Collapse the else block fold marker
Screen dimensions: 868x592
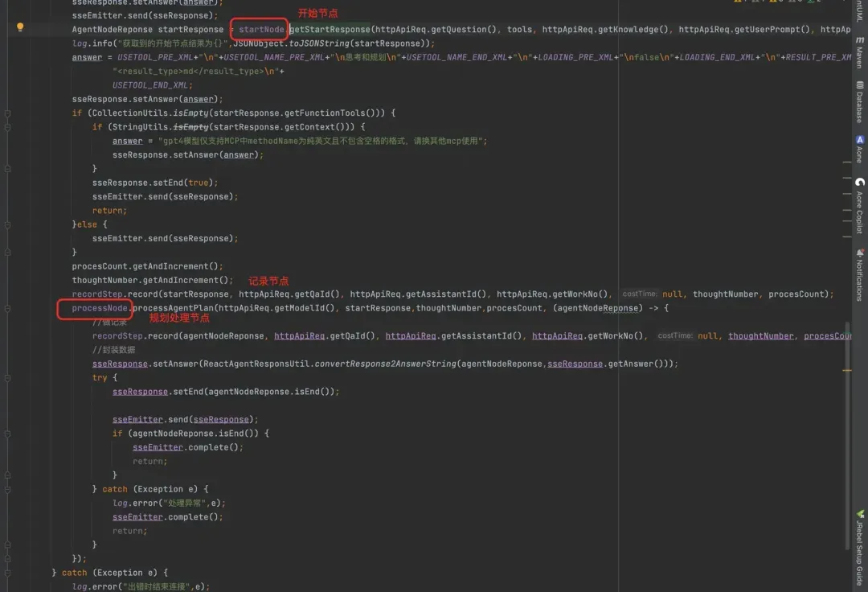(x=8, y=225)
